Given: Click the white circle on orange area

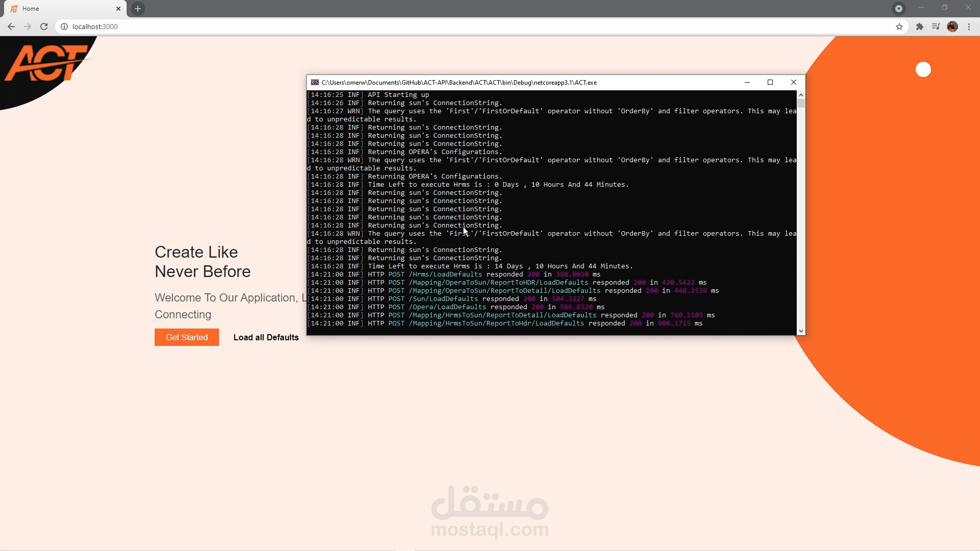Looking at the screenshot, I should [x=923, y=69].
